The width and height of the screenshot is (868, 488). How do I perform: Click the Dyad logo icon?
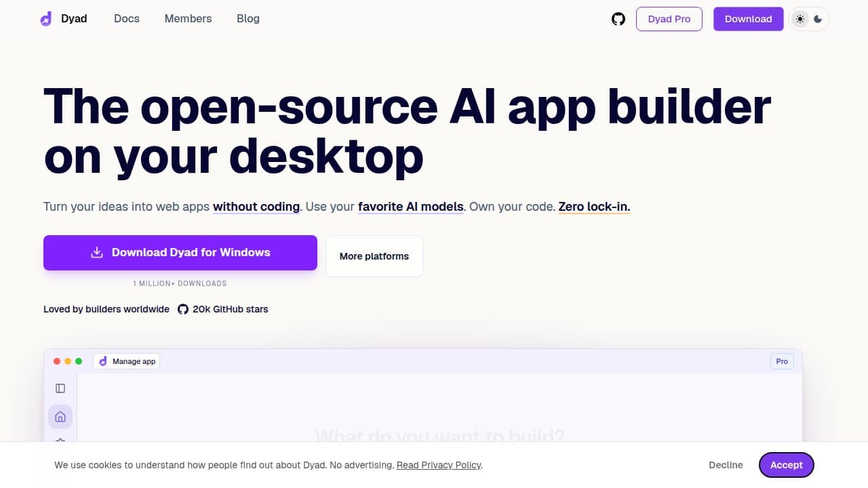[46, 19]
